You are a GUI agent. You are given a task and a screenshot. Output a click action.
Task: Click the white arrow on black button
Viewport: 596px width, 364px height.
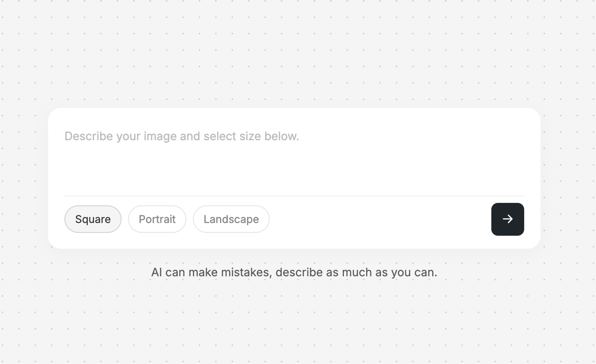[x=507, y=219]
